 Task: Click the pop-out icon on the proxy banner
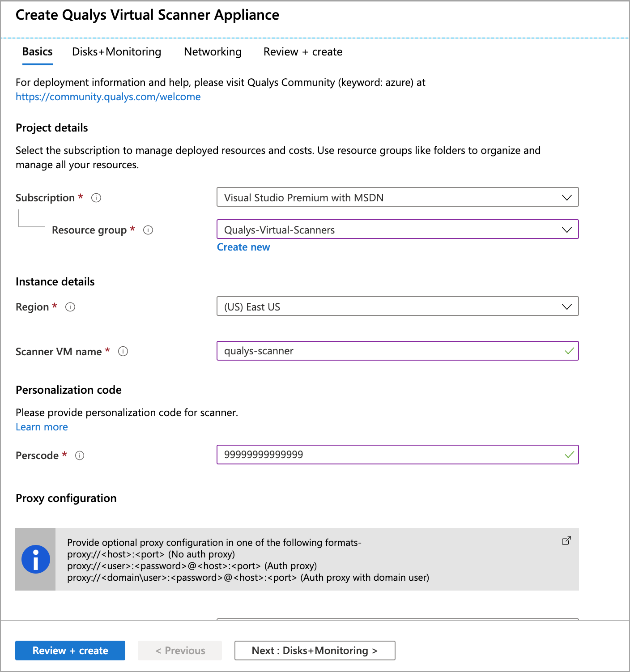click(x=566, y=540)
